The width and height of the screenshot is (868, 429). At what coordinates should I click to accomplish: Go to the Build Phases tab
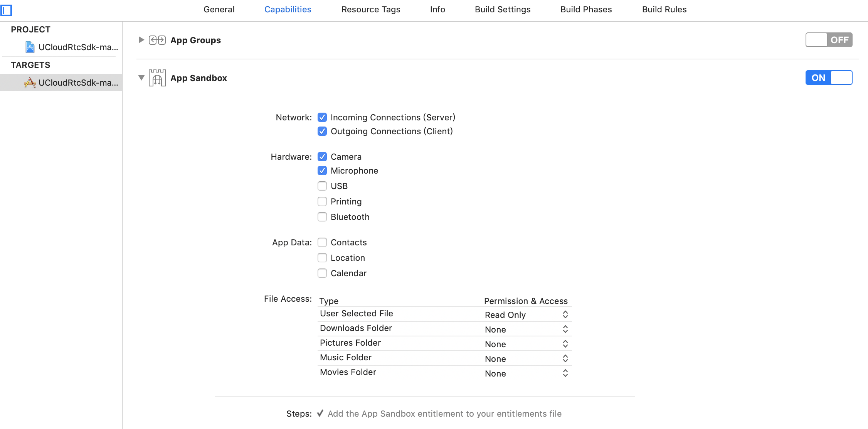586,9
